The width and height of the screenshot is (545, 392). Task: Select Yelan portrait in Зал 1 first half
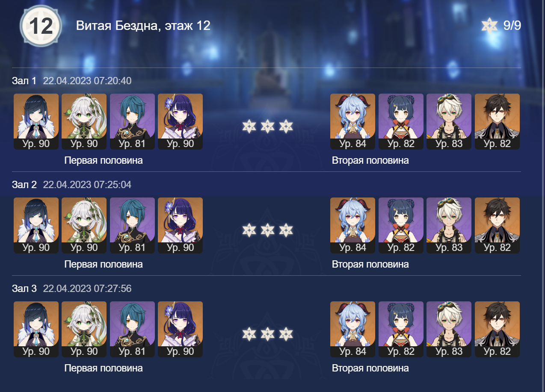(36, 121)
